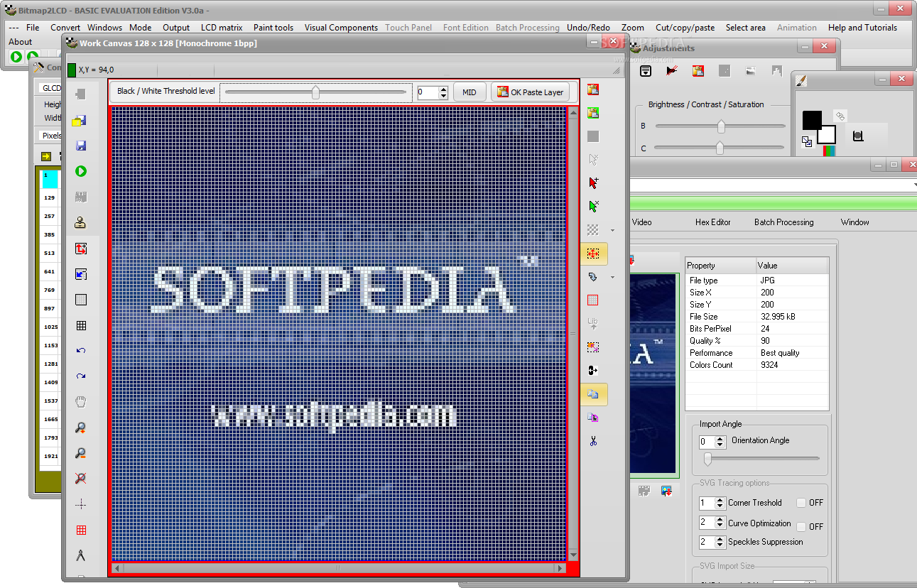
Task: Click the 'Colors Count' property row
Action: coord(757,365)
